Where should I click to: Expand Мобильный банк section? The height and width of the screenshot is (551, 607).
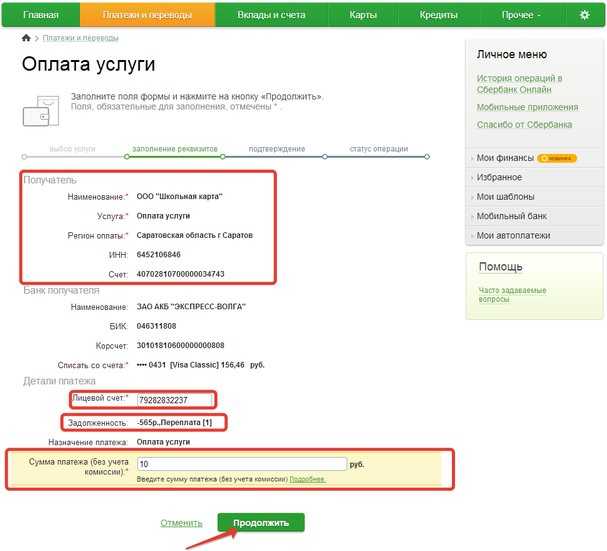pyautogui.click(x=511, y=216)
